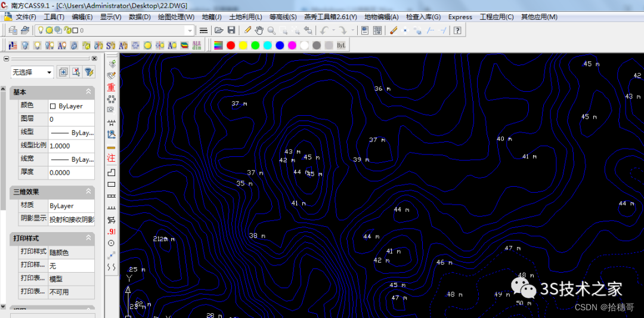Pick the yellow color swatch
The height and width of the screenshot is (318, 644).
[x=243, y=45]
